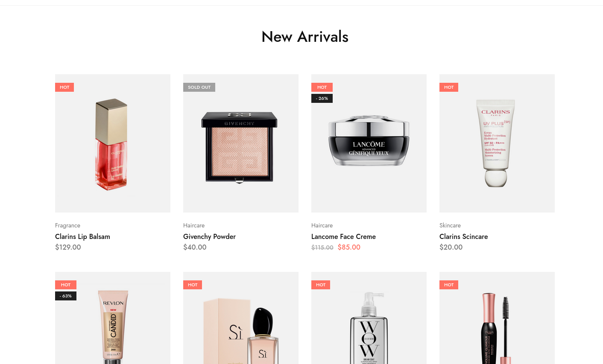Screen dimensions: 603x364
Task: Go to Lancome Face Creme product page
Action: pos(343,236)
